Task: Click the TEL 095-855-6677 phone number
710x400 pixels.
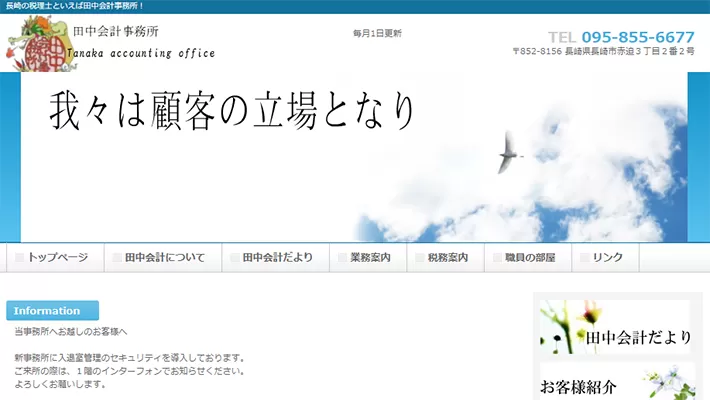Action: pyautogui.click(x=621, y=36)
